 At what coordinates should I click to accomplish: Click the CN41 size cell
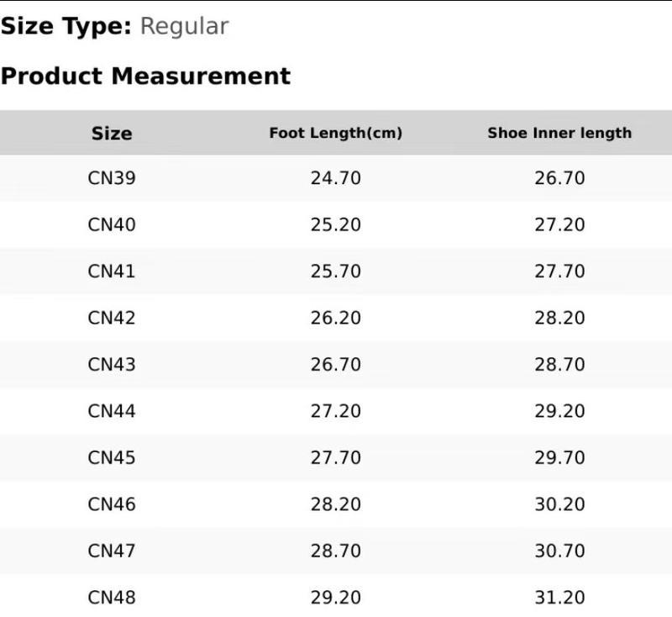pyautogui.click(x=112, y=272)
